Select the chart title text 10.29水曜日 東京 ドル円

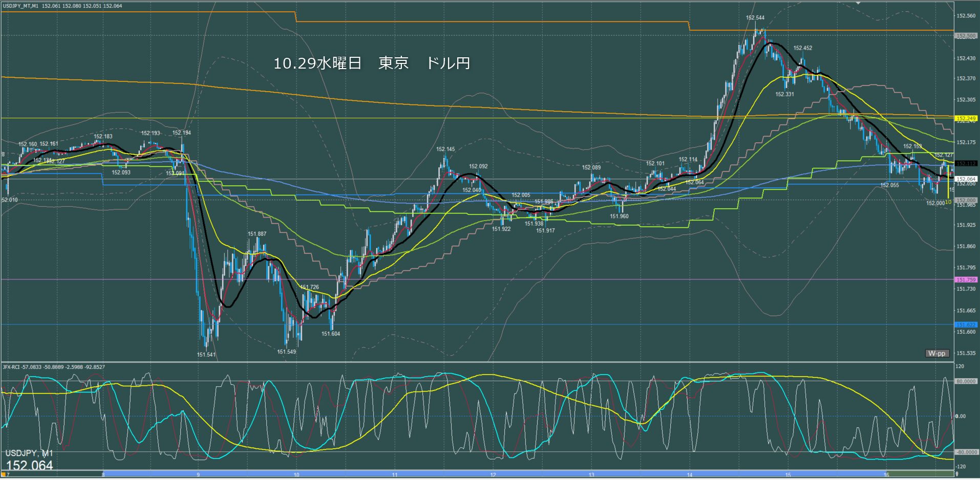coord(372,63)
